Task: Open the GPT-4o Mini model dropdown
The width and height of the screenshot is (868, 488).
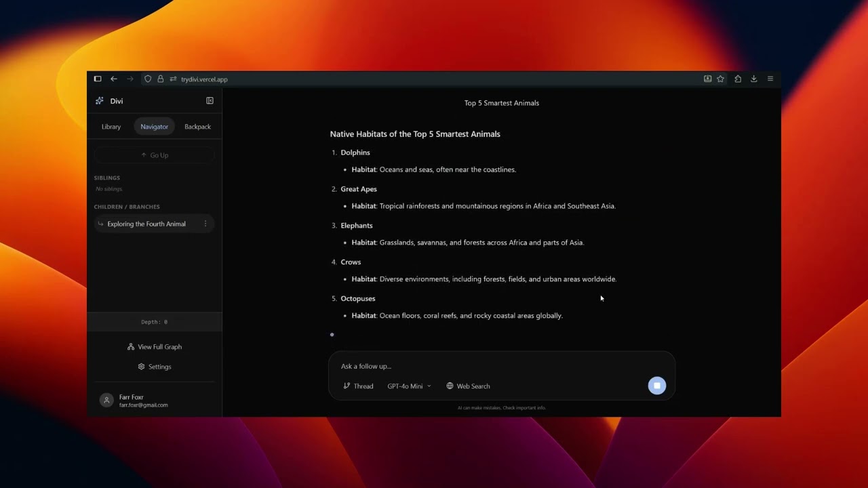Action: 409,386
